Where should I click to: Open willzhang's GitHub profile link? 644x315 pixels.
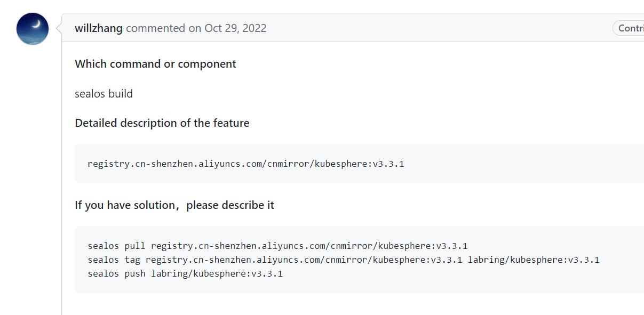click(98, 28)
